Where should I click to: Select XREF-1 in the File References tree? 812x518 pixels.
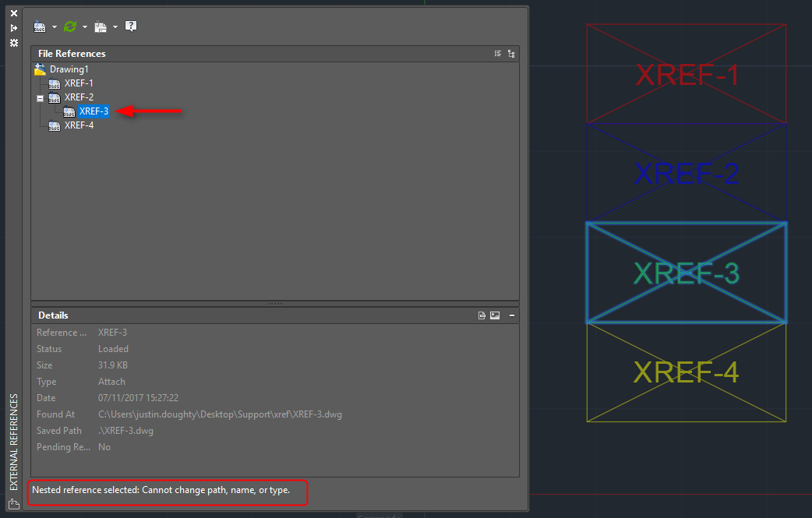[x=79, y=83]
